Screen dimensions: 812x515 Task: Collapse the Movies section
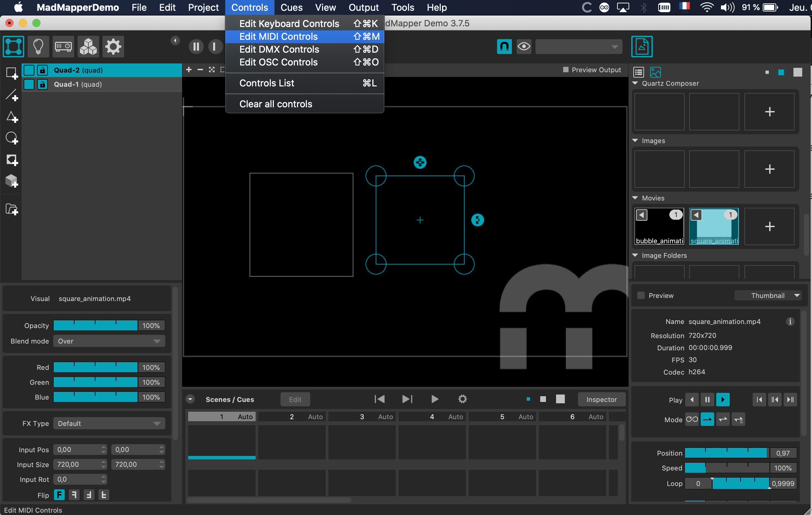(x=635, y=198)
